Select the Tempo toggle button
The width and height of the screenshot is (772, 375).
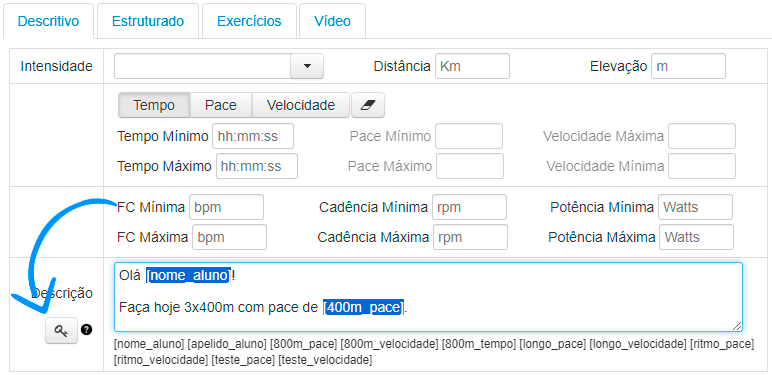tap(154, 105)
